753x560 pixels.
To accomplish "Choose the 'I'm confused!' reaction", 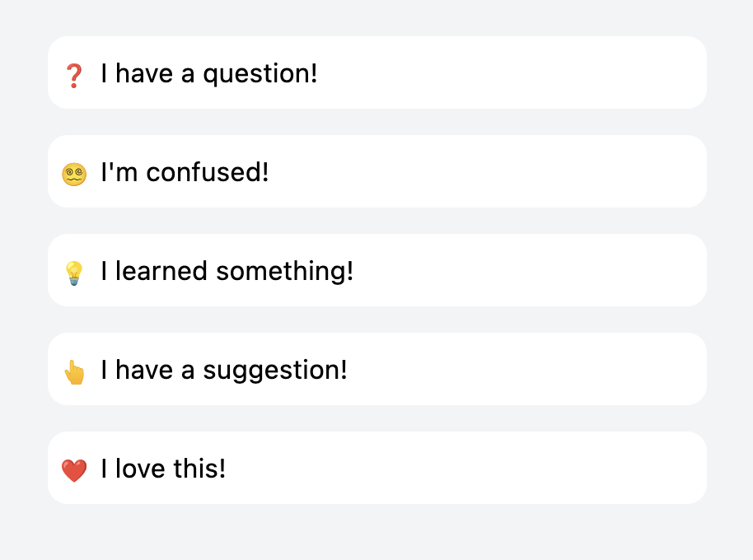I will pos(377,171).
